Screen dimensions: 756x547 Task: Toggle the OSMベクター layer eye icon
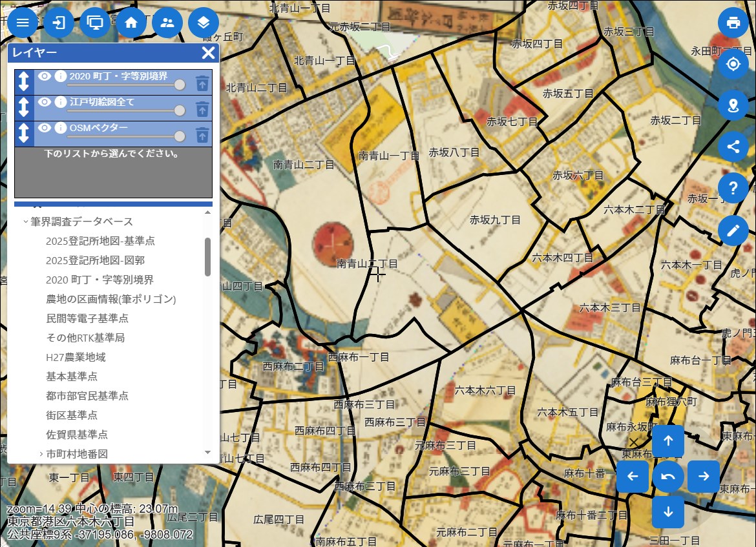[x=45, y=128]
